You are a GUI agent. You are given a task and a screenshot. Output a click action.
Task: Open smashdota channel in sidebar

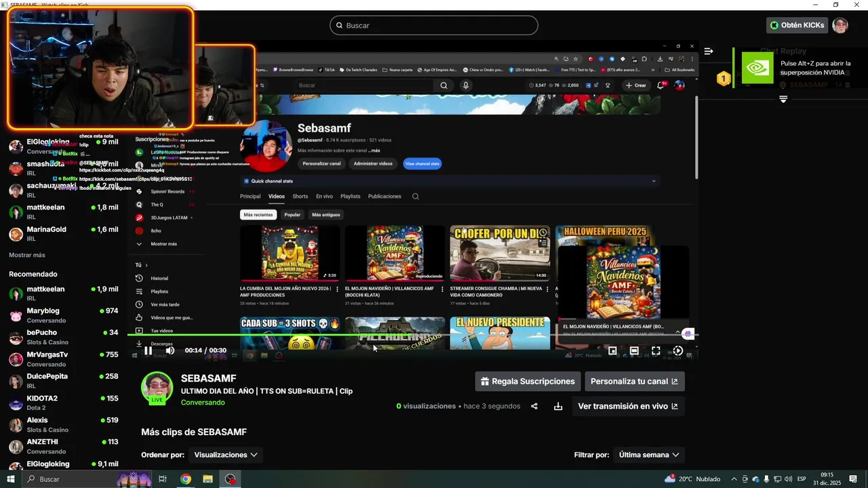[64, 168]
